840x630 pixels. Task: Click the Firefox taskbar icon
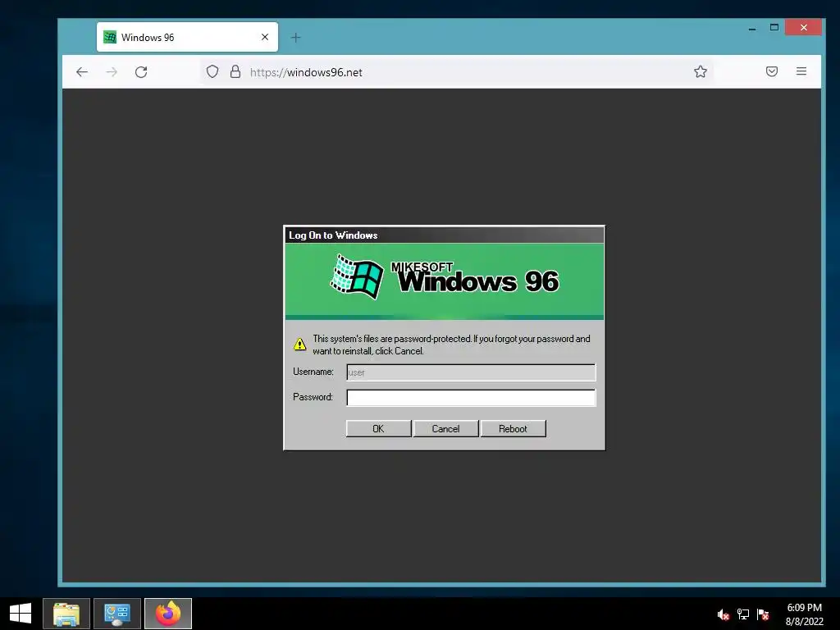[168, 614]
